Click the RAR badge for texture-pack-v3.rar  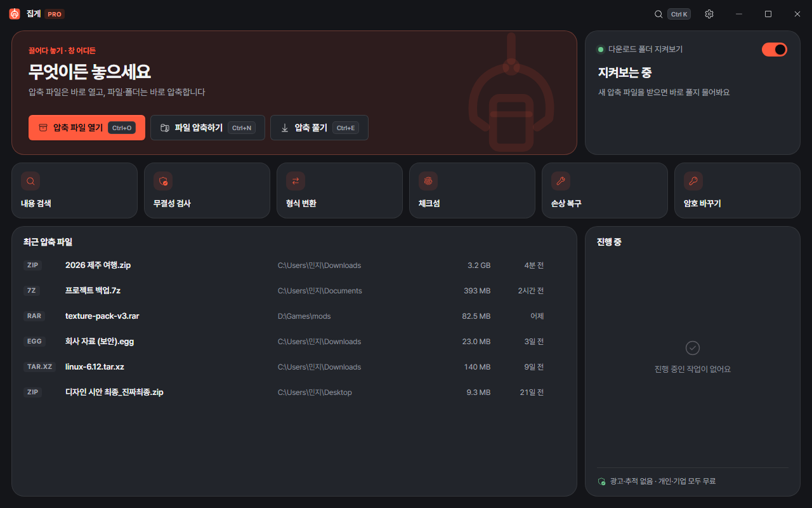[x=34, y=316]
